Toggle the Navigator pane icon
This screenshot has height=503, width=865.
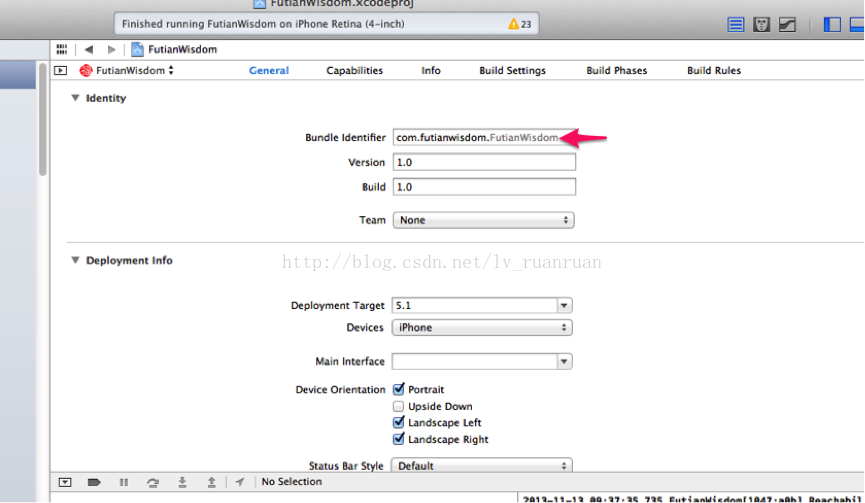coord(832,24)
